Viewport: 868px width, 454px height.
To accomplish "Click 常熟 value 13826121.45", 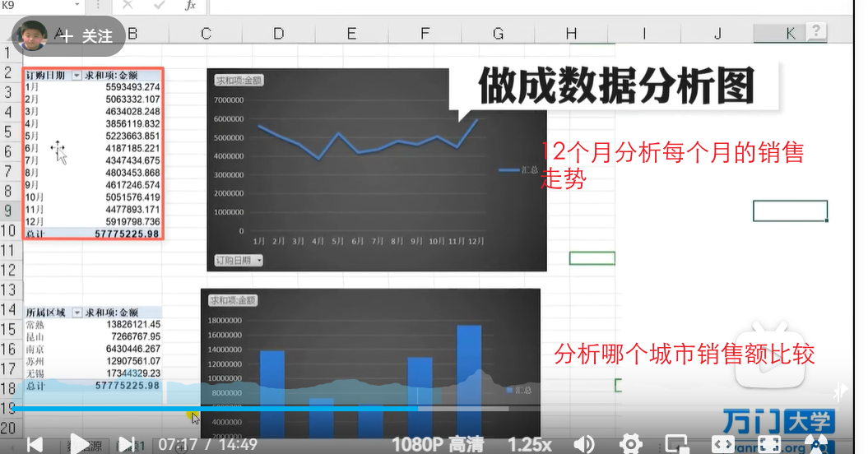I will pos(133,324).
